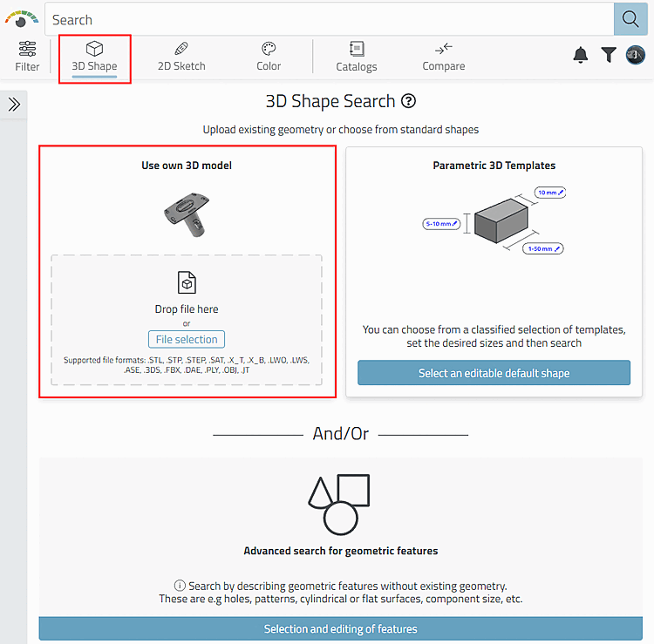Switch to the 3D Shape tab

pos(94,58)
